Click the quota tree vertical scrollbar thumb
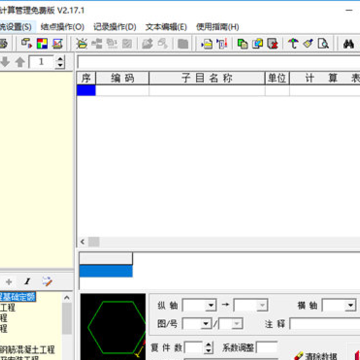The height and width of the screenshot is (360, 360). coord(67,318)
